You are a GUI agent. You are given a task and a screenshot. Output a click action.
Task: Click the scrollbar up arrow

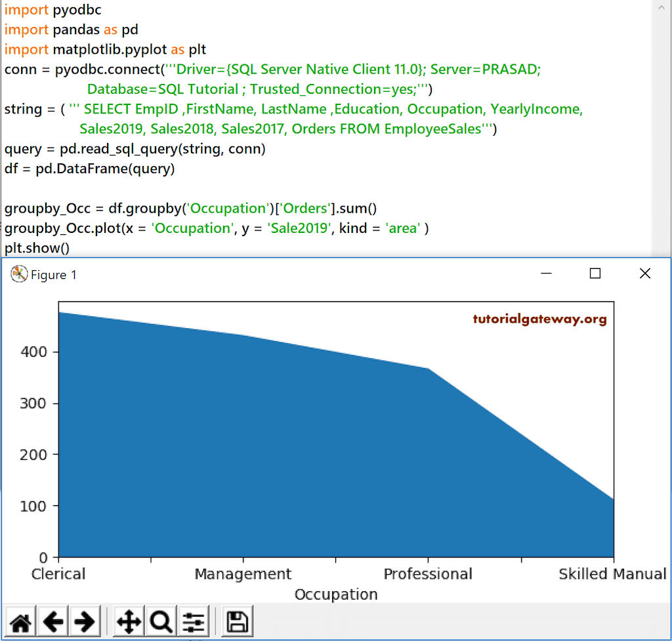(662, 9)
